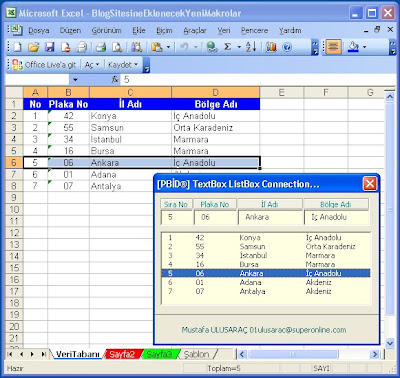The image size is (400, 378).
Task: Click the Plaka No textbox in dialog
Action: coord(215,217)
